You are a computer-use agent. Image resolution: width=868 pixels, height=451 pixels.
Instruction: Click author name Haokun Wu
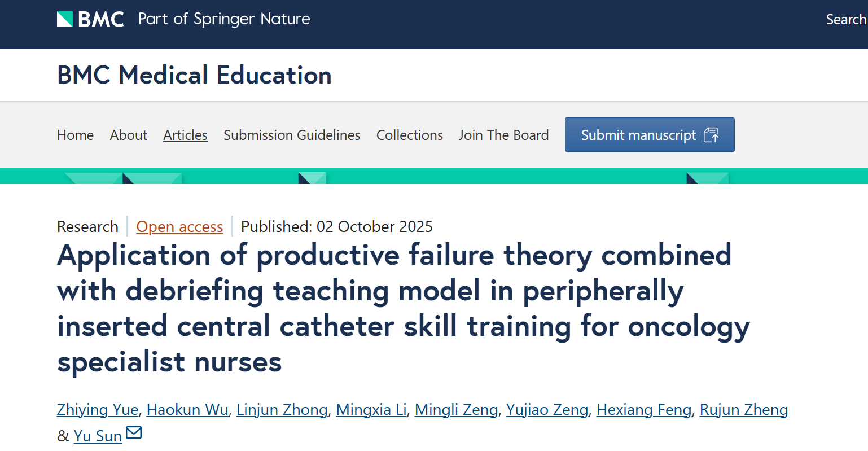tap(187, 410)
